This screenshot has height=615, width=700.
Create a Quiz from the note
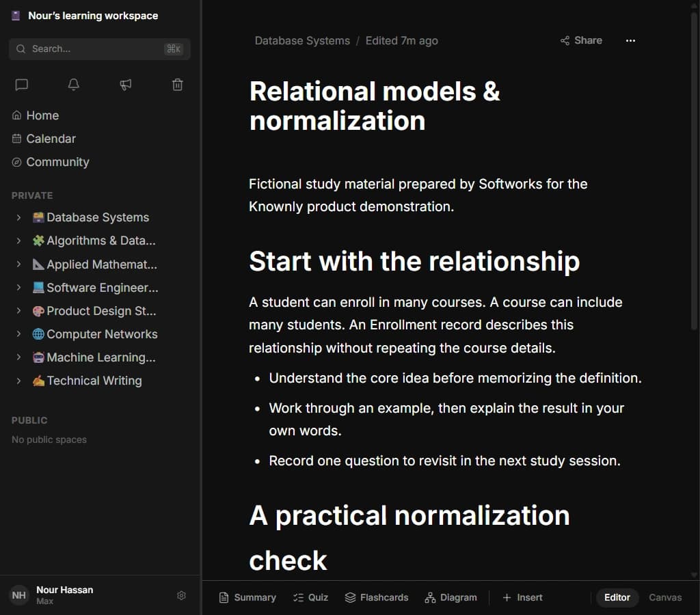(311, 598)
